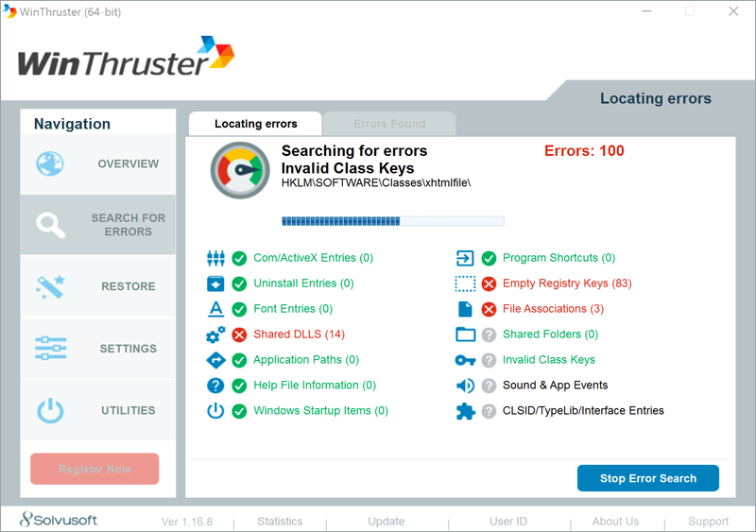Click the green check beside Program Shortcuts

[x=489, y=258]
